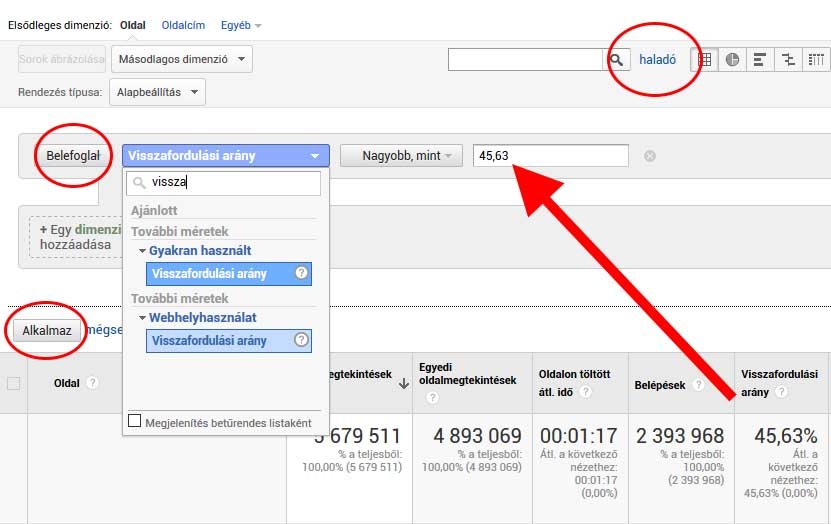Screen dimensions: 831x524
Task: Collapse the Gyakran használt group
Action: pos(143,251)
